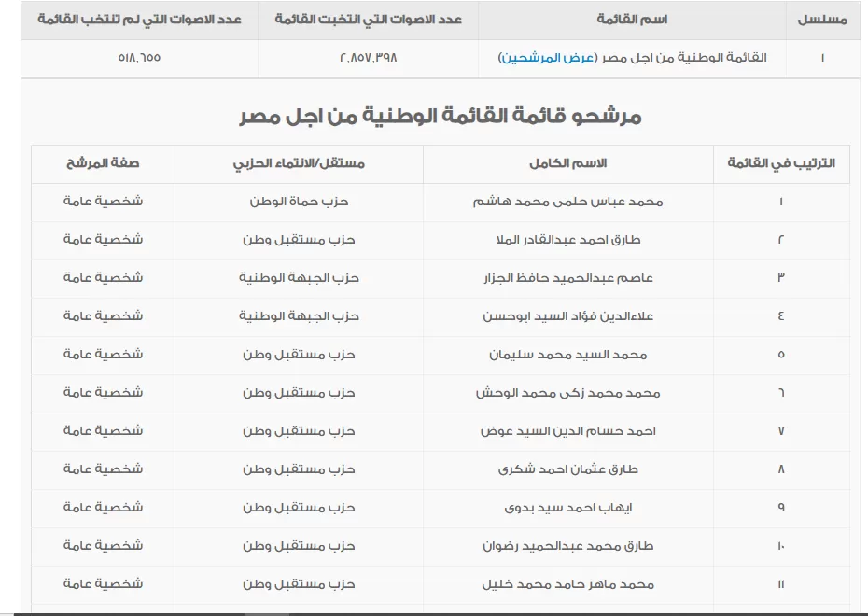Click the name علاءالدين فؤاد السيد ابوحسن

pyautogui.click(x=567, y=316)
